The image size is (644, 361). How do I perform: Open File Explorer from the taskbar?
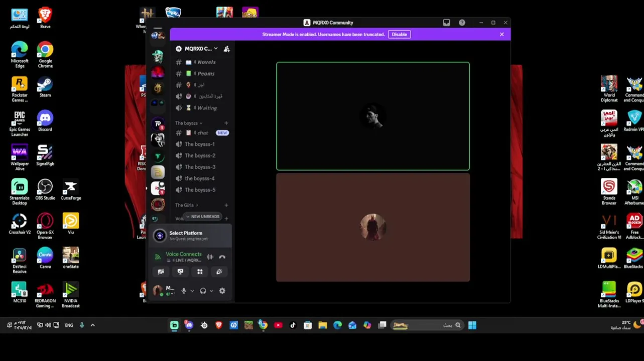point(322,325)
